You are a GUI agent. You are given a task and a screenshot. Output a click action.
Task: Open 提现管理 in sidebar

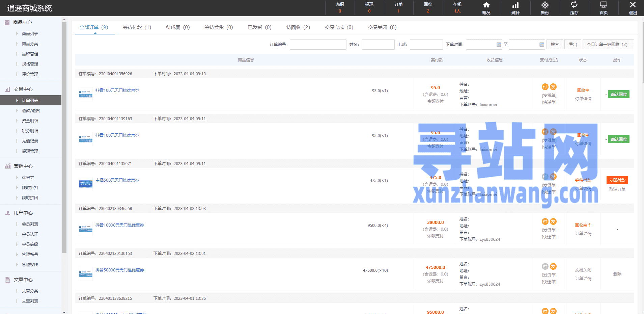click(30, 151)
